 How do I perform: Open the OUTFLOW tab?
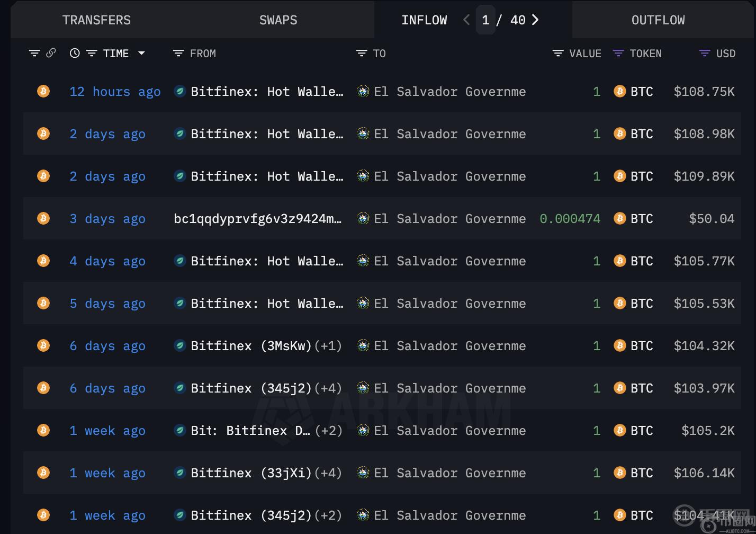(x=658, y=20)
